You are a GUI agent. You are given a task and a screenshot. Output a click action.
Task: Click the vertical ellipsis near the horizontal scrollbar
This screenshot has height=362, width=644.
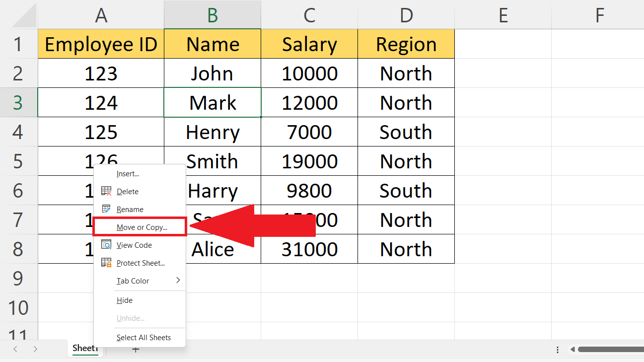[x=557, y=350]
